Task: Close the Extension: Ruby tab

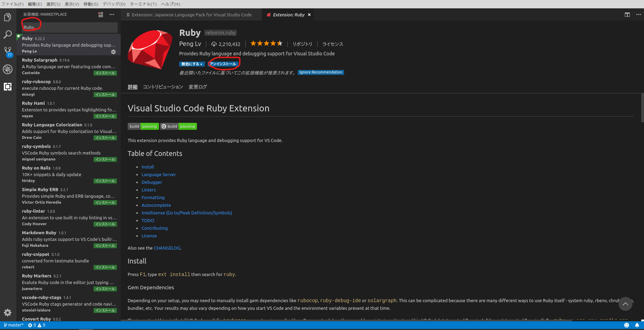Action: coord(309,15)
